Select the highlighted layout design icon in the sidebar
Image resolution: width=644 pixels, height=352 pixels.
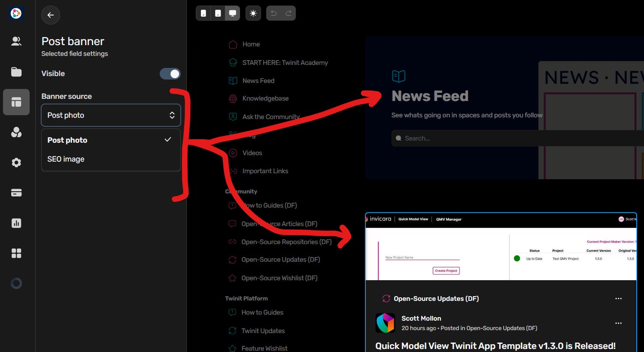16,102
